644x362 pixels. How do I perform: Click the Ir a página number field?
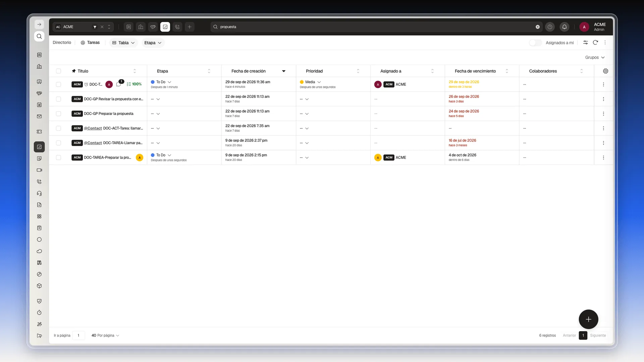click(x=78, y=336)
